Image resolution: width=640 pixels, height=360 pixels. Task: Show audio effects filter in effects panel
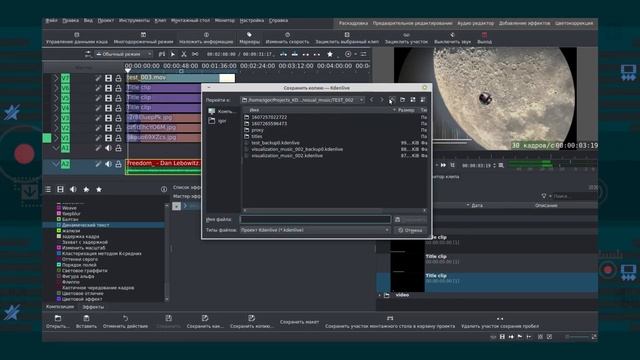pos(73,189)
